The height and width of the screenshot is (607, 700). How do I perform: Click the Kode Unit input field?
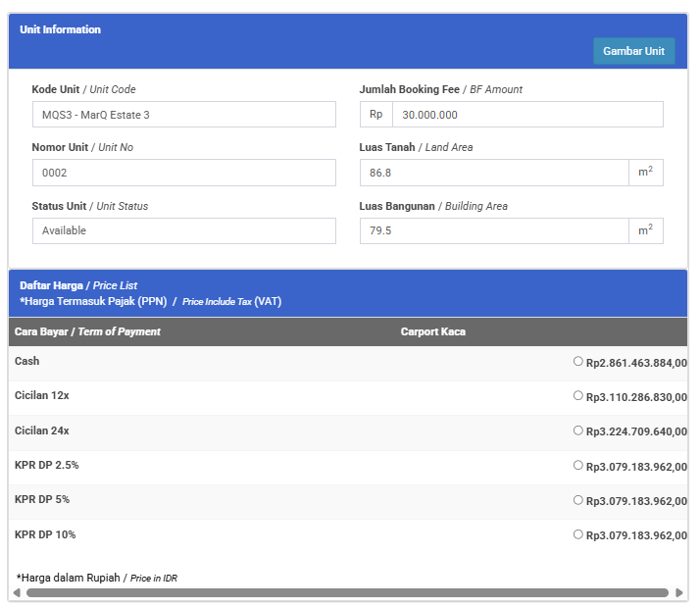(x=183, y=115)
